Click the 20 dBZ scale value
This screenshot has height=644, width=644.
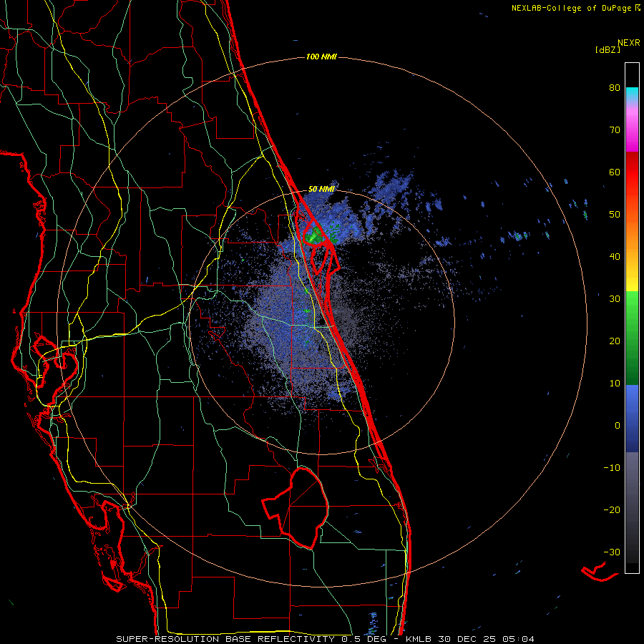point(615,341)
